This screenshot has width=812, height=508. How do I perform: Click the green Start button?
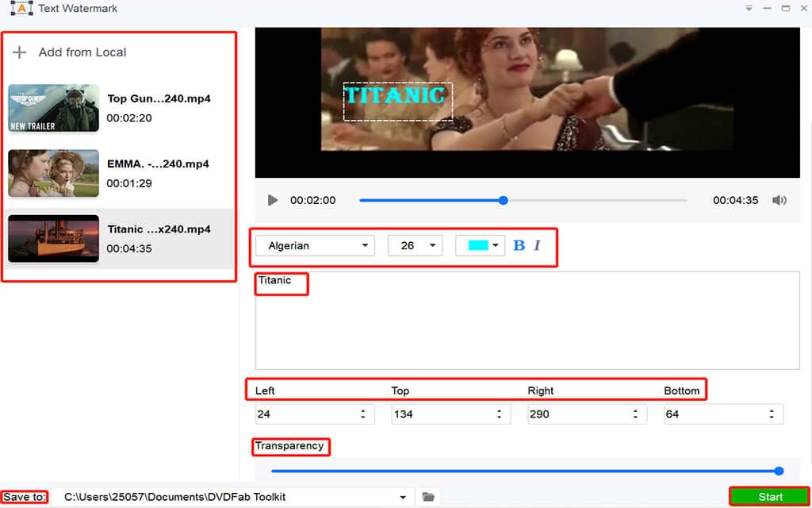pyautogui.click(x=770, y=497)
